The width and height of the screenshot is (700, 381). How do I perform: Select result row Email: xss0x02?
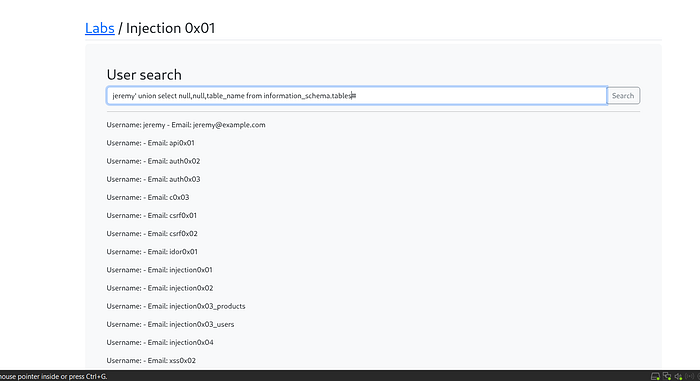click(x=151, y=360)
